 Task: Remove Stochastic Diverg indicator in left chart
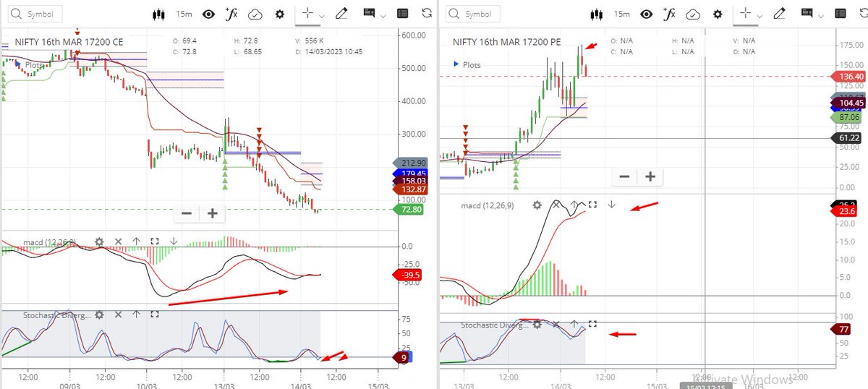click(119, 315)
